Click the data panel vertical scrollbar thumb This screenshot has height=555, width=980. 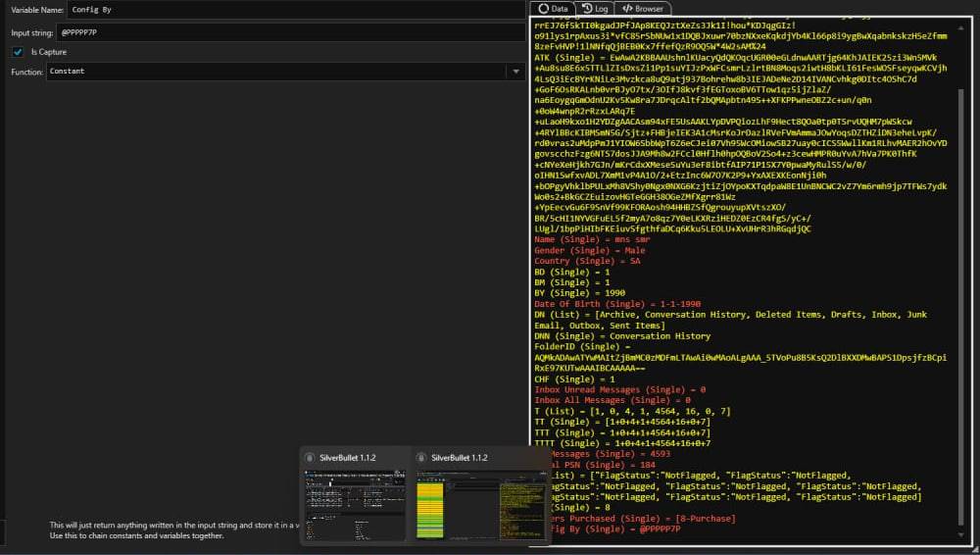(x=960, y=307)
